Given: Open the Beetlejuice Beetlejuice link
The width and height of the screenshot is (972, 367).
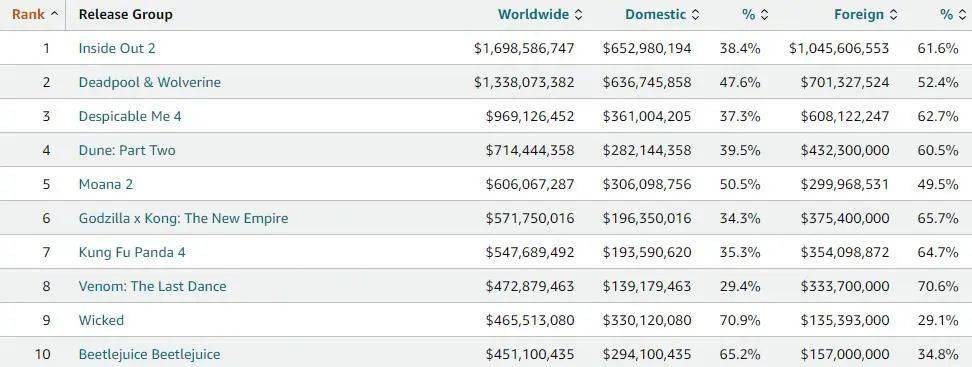Looking at the screenshot, I should [x=149, y=355].
